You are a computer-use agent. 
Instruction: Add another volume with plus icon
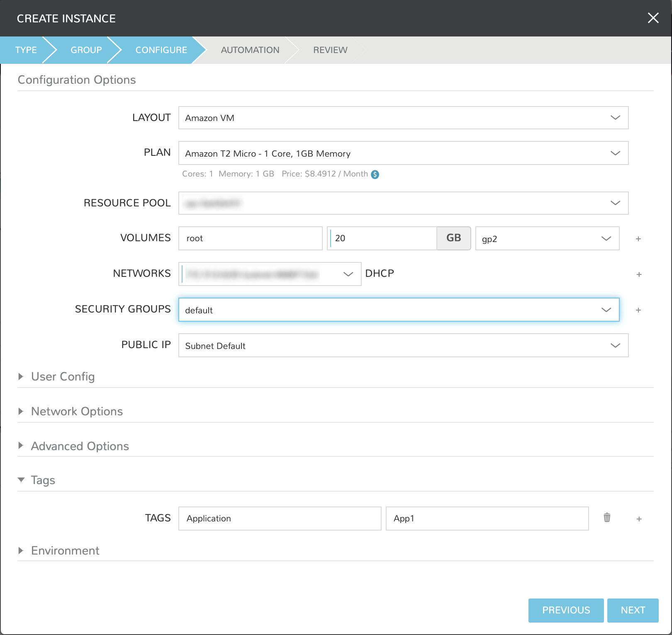click(x=638, y=239)
